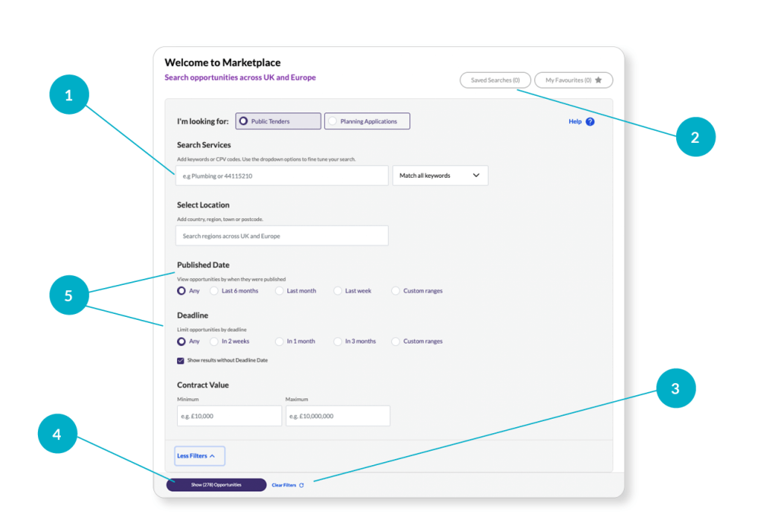Choose In 3 months deadline option
Image resolution: width=778 pixels, height=532 pixels.
click(337, 341)
